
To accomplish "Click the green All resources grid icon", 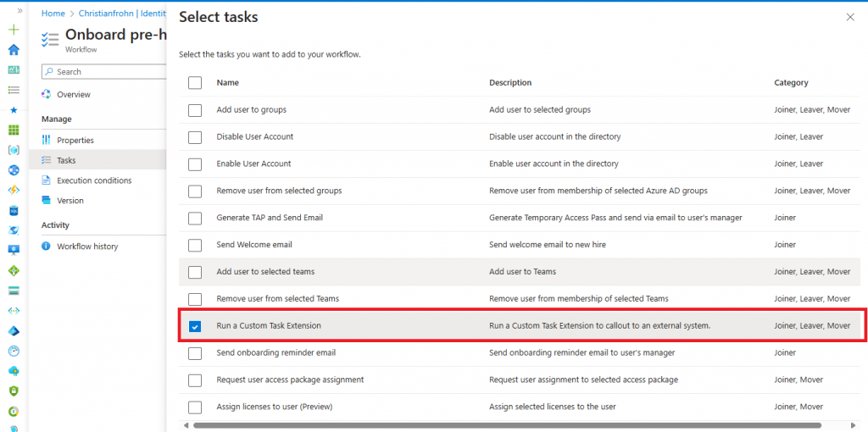I will point(14,130).
